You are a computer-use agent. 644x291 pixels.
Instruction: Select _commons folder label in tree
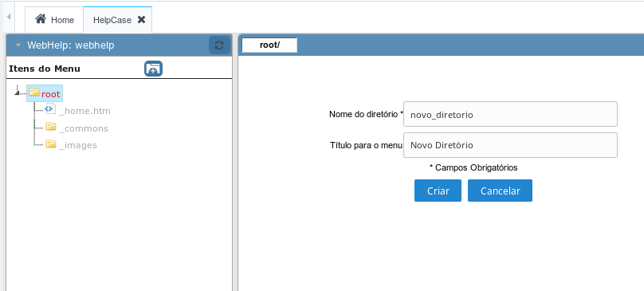click(x=84, y=128)
